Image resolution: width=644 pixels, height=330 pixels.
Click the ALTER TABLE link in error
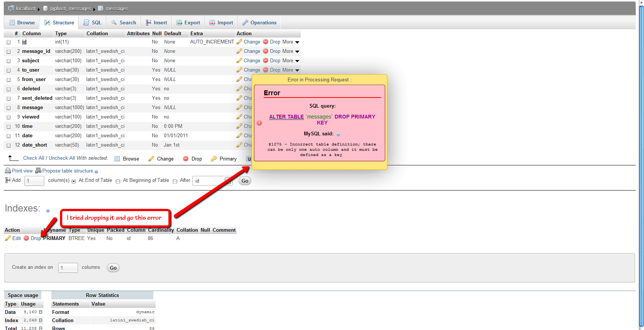(x=287, y=117)
